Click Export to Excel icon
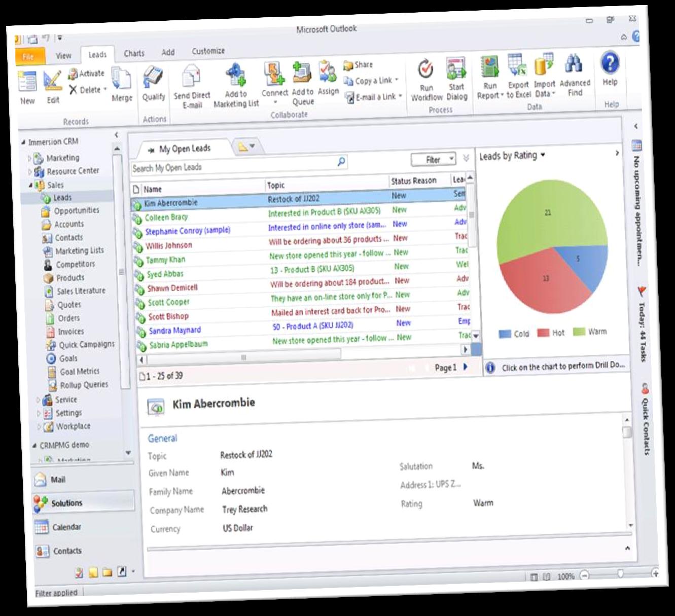The image size is (675, 616). pyautogui.click(x=517, y=66)
